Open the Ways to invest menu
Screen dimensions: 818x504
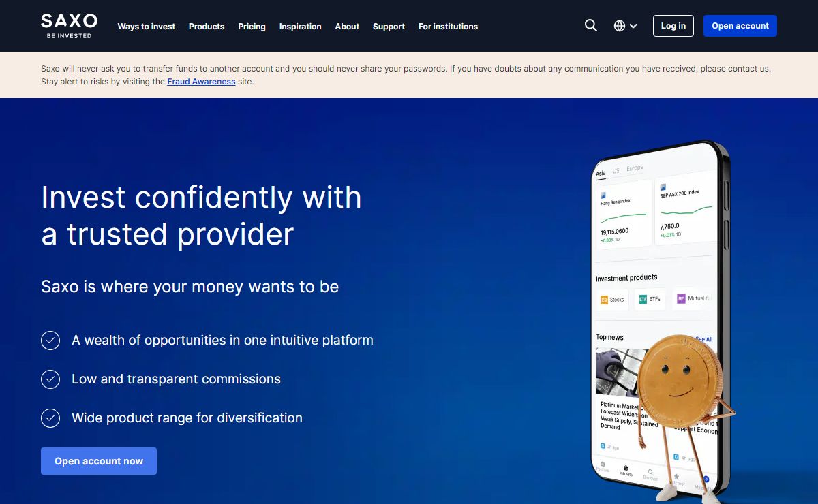pyautogui.click(x=147, y=27)
